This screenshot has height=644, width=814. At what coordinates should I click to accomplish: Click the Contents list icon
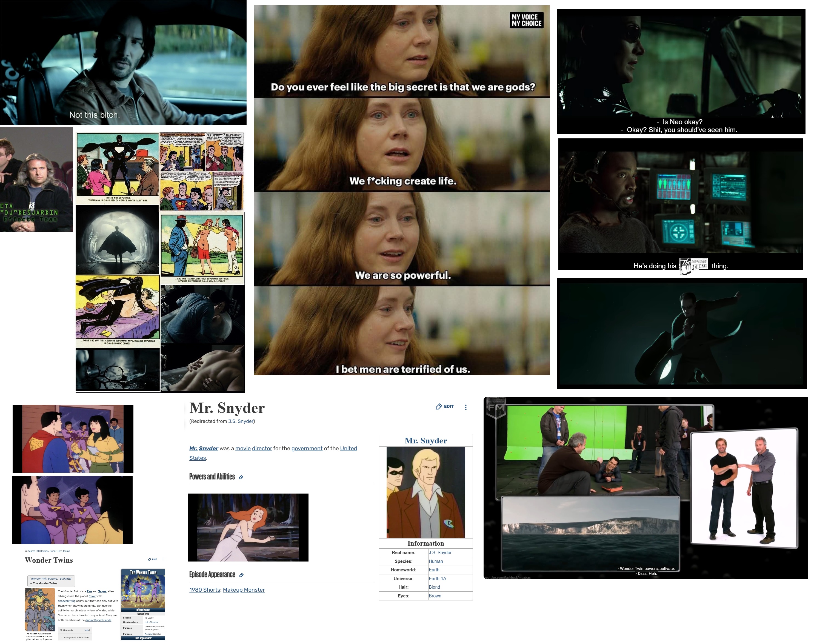click(61, 630)
